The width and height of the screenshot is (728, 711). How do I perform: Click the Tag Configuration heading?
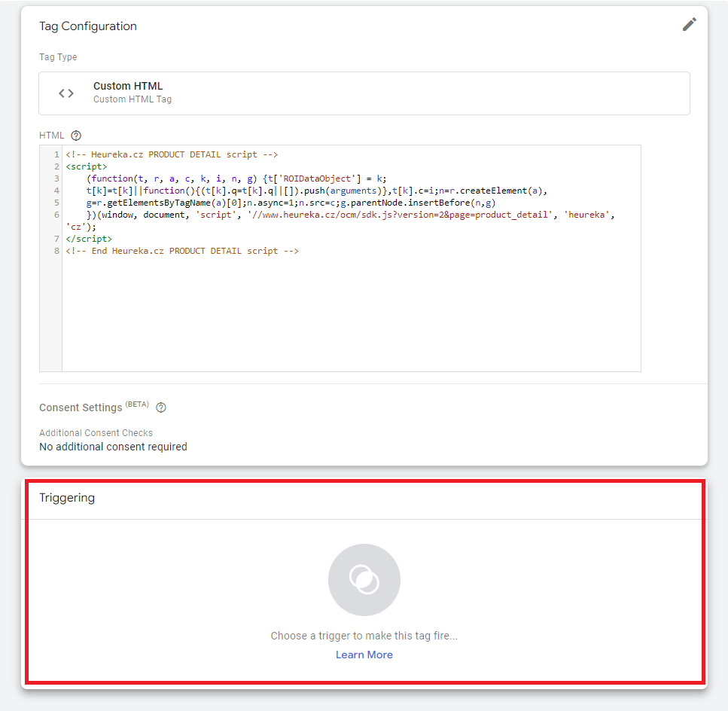point(88,26)
